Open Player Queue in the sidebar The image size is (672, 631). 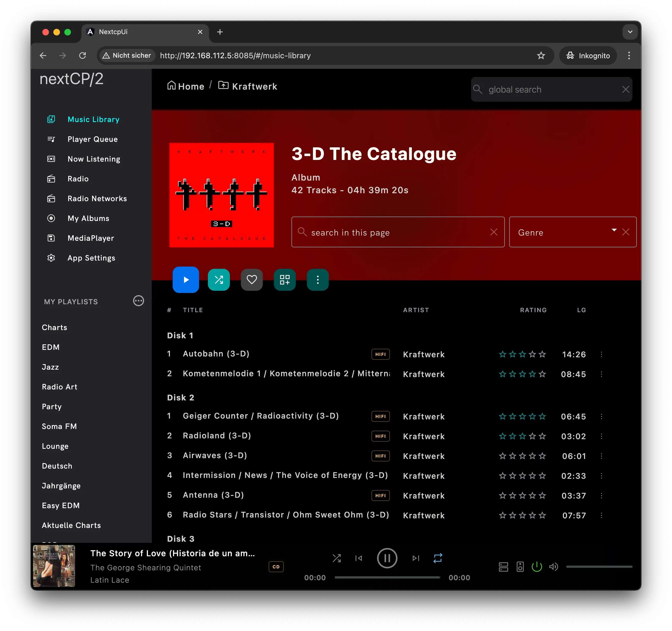(x=92, y=139)
